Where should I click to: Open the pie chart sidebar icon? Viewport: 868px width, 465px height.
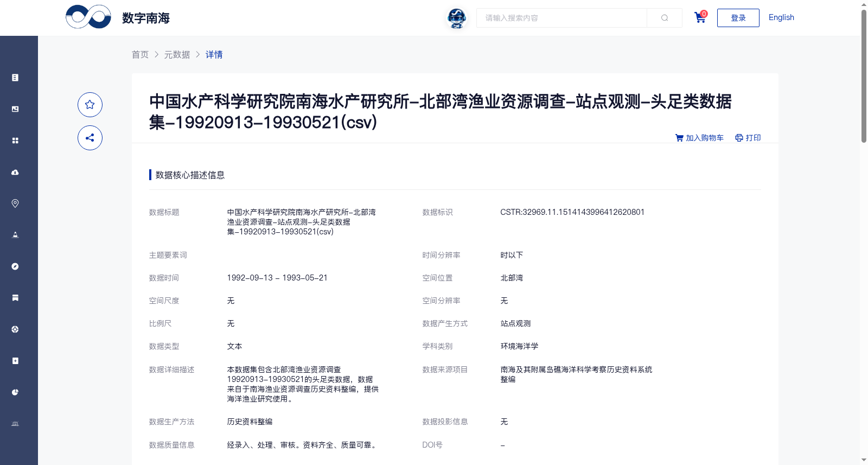pyautogui.click(x=15, y=392)
